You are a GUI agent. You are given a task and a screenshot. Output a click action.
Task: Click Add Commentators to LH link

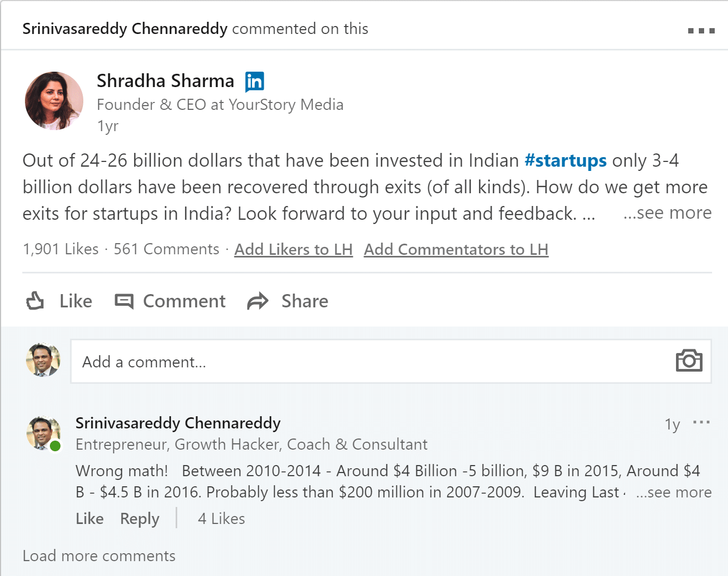click(456, 250)
